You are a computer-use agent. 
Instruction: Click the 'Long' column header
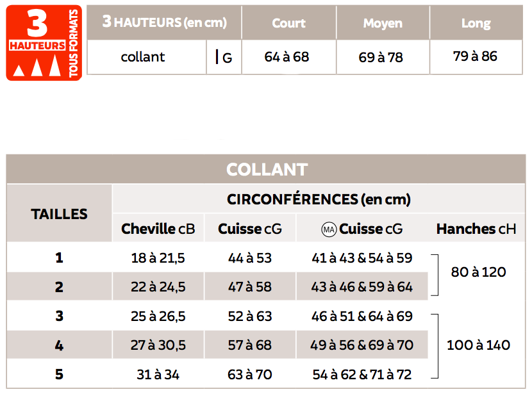476,23
